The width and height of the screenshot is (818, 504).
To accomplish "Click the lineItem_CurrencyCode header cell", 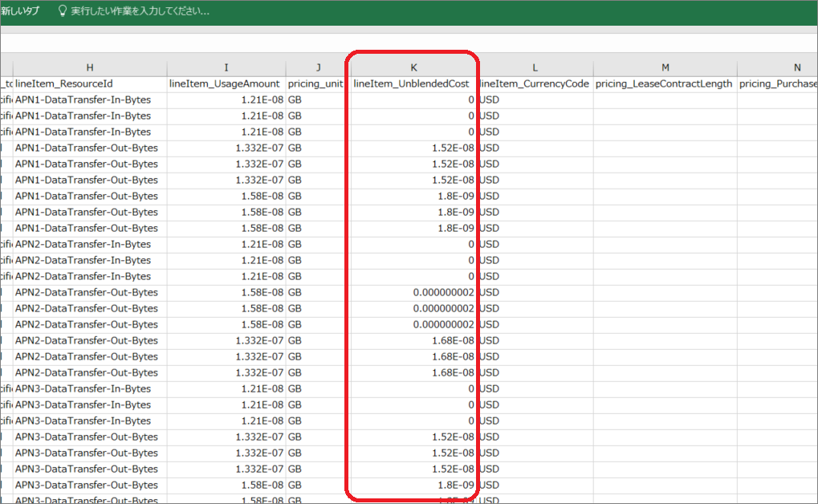I will (535, 83).
